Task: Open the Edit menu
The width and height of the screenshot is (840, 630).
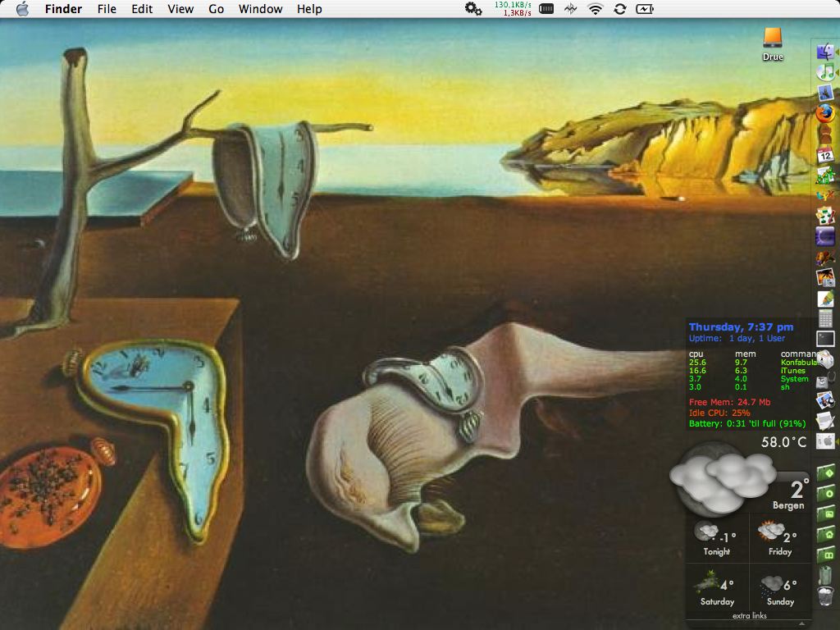Action: click(x=142, y=9)
